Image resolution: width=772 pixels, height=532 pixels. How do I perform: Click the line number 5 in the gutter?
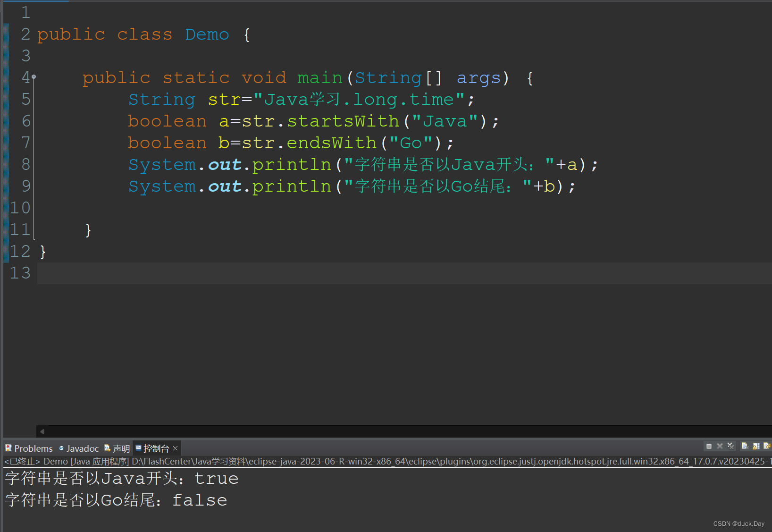(x=25, y=99)
